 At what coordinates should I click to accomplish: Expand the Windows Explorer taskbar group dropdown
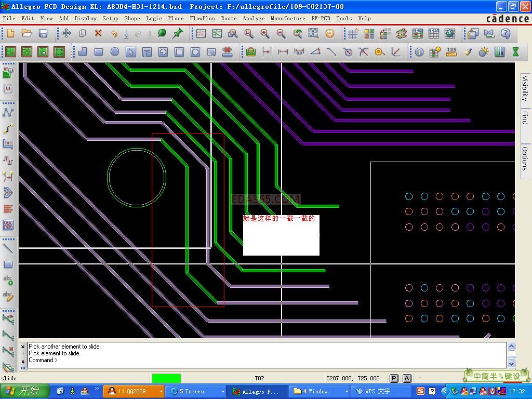(347, 391)
